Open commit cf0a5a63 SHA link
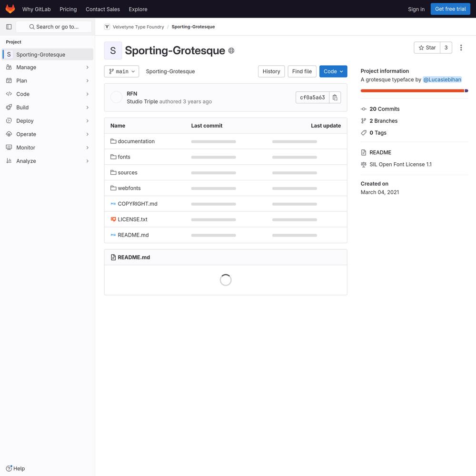The height and width of the screenshot is (476, 476). 312,98
